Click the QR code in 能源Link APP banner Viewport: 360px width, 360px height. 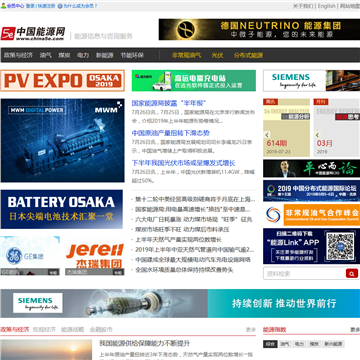340,247
